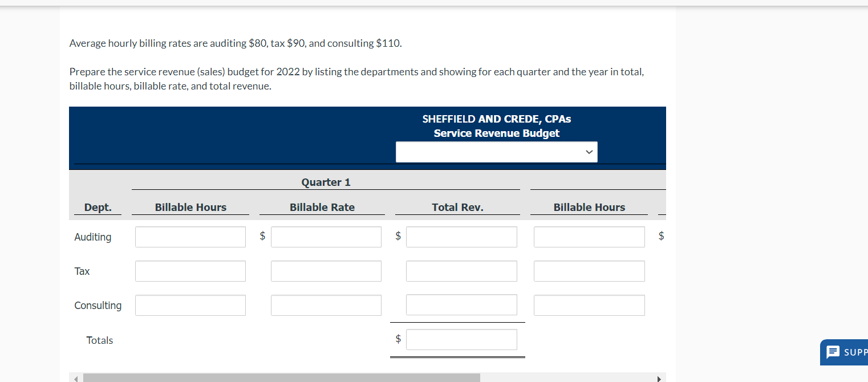Viewport: 868px width, 382px height.
Task: Open the budget period dropdown under Service Revenue Budget
Action: click(x=496, y=152)
